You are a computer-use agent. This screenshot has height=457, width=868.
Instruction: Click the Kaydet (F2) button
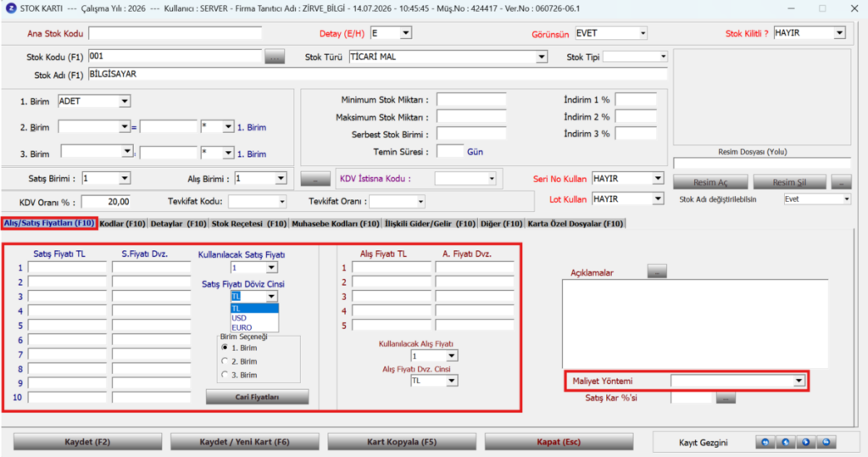coord(87,442)
